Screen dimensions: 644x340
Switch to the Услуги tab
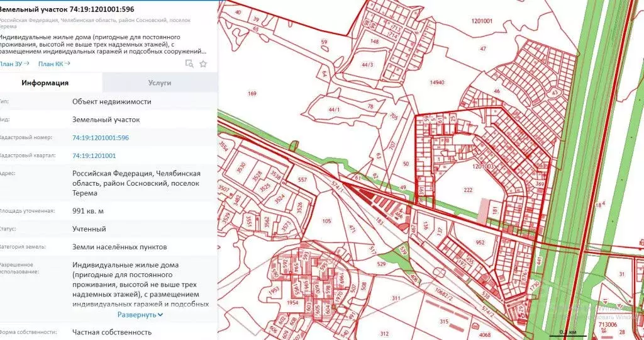[x=160, y=82]
